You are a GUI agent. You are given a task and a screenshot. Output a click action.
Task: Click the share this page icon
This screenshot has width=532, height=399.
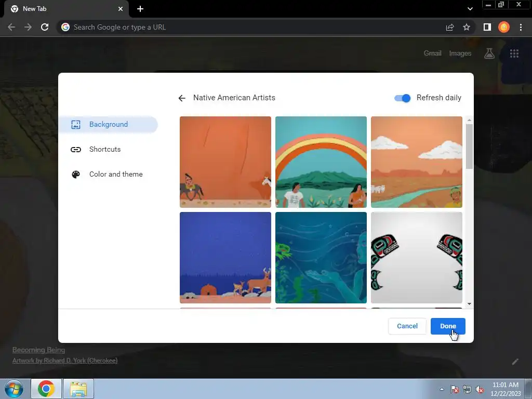point(450,27)
